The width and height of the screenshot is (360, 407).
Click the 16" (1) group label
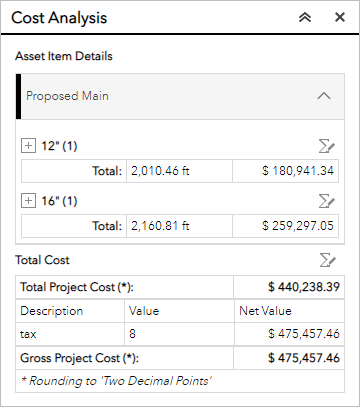click(x=59, y=201)
